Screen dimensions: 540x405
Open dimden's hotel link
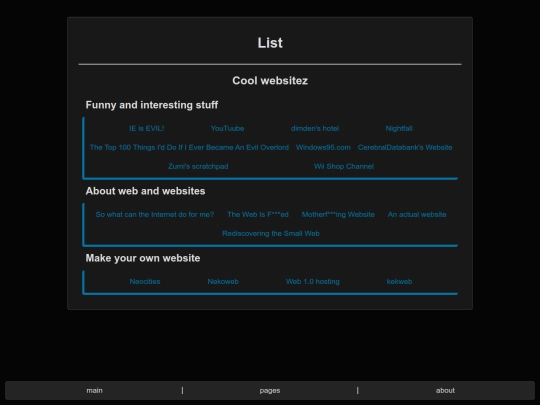(315, 128)
